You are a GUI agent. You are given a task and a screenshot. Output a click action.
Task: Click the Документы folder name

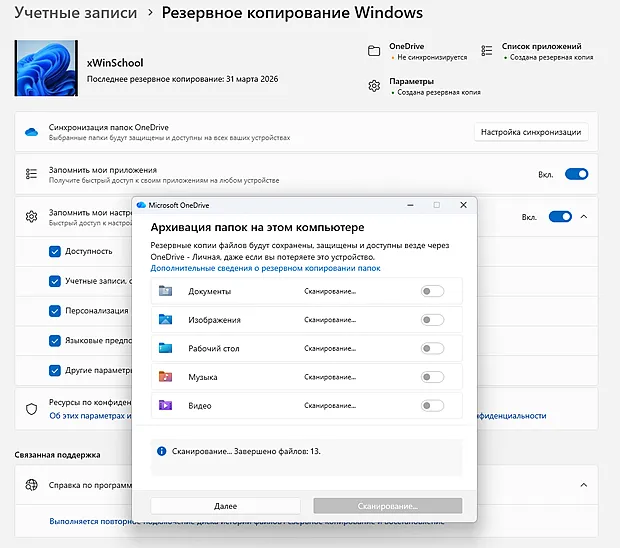210,291
